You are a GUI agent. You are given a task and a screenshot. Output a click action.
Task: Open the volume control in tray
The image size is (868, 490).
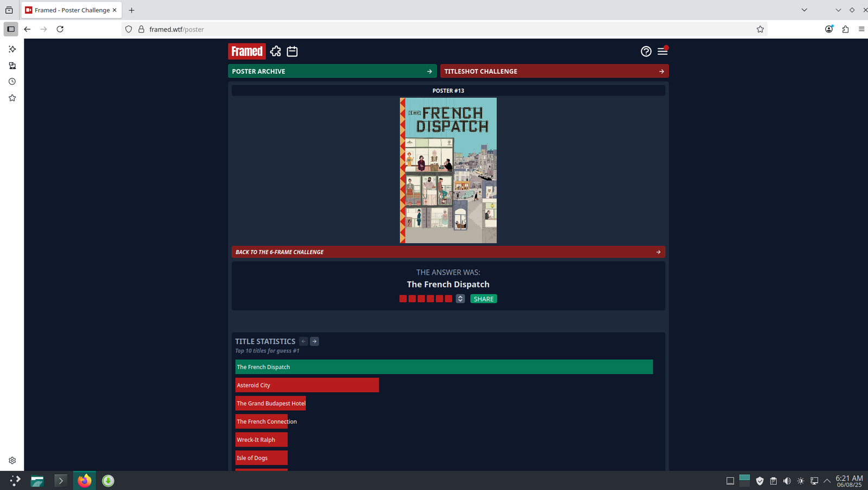(x=787, y=481)
